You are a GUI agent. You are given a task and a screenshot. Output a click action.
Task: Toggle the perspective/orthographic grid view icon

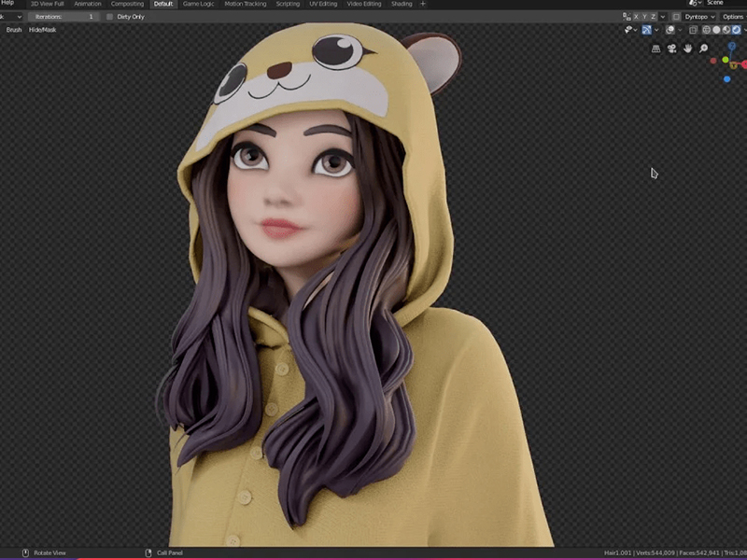[x=655, y=48]
